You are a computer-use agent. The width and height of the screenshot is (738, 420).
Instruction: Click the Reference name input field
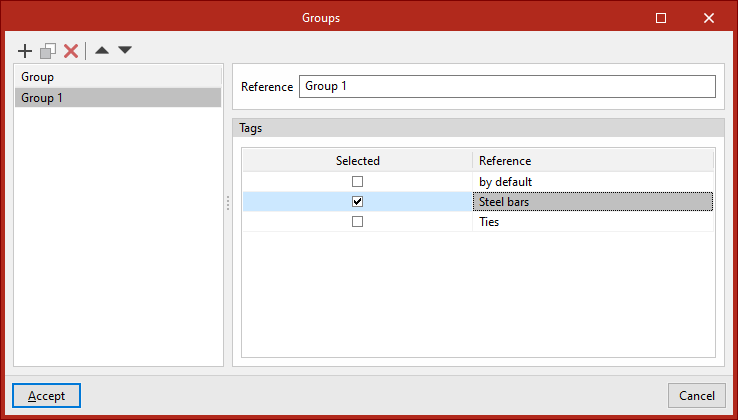click(507, 87)
